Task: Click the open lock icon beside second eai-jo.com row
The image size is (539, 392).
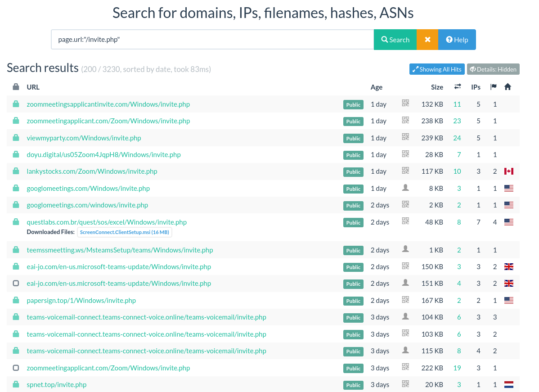Action: (x=16, y=284)
